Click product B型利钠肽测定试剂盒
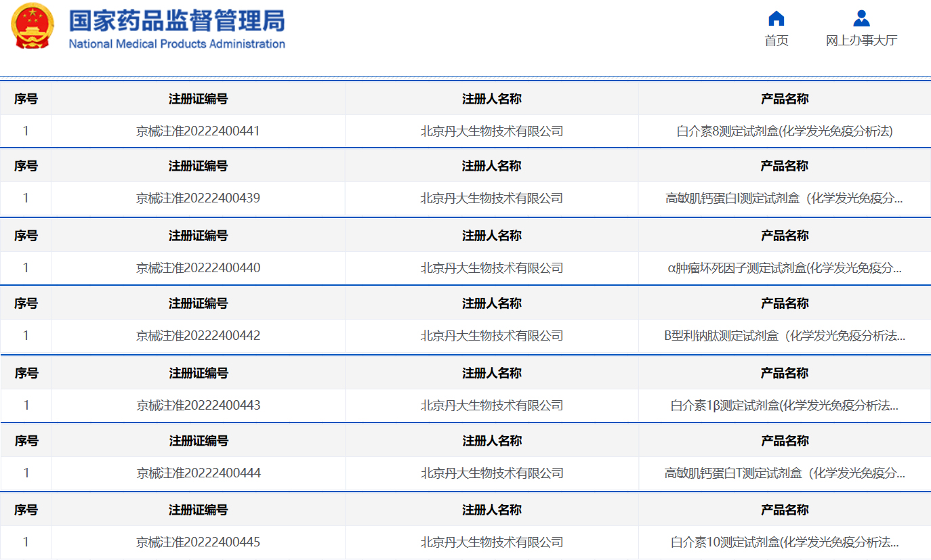Screen dimensions: 931x560 tap(785, 336)
